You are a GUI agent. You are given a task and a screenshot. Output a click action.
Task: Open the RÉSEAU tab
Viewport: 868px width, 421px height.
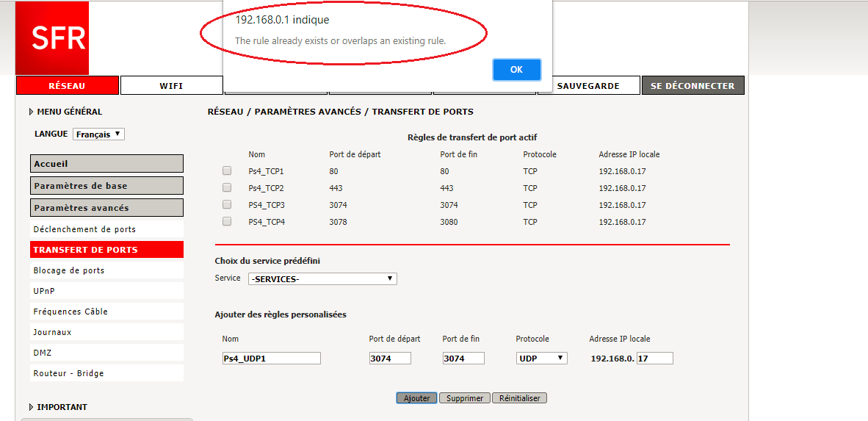tap(67, 86)
